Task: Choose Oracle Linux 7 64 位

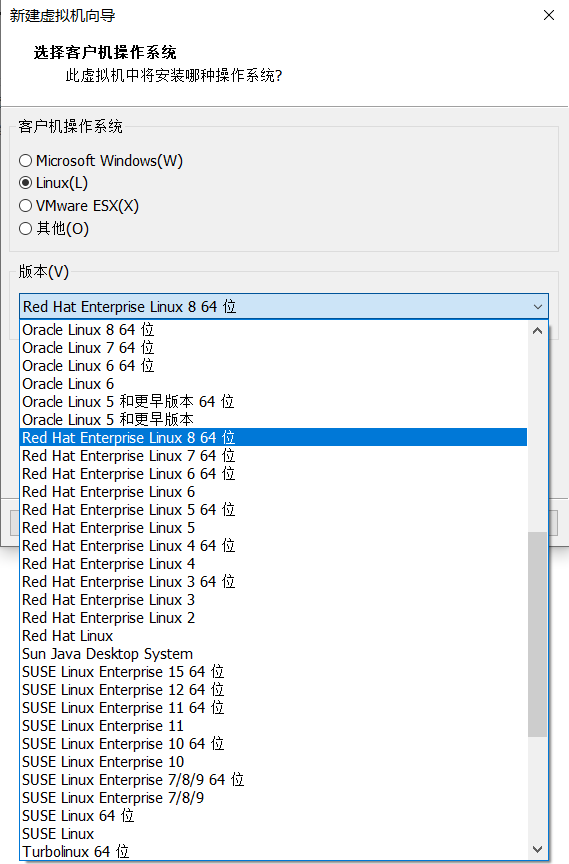Action: 273,348
